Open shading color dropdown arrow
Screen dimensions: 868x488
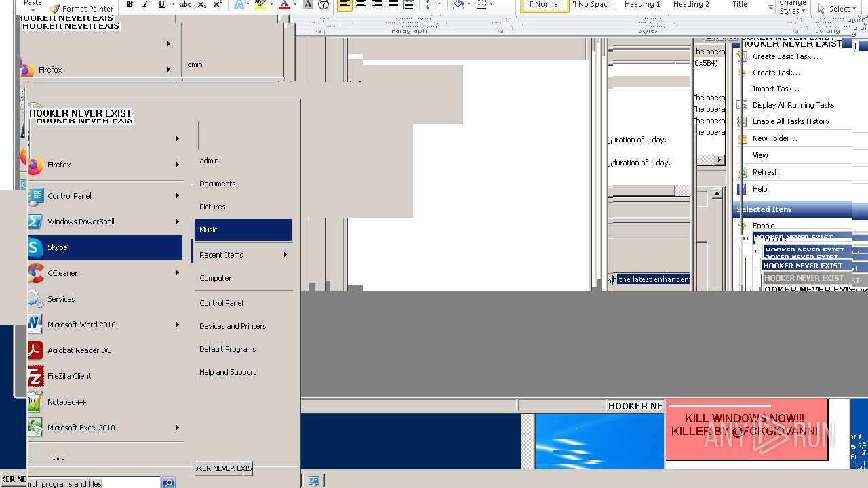point(469,4)
